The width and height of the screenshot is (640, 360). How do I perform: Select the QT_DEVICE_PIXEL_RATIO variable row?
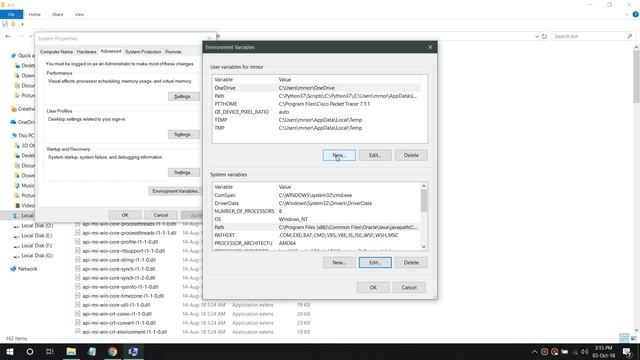coord(316,112)
